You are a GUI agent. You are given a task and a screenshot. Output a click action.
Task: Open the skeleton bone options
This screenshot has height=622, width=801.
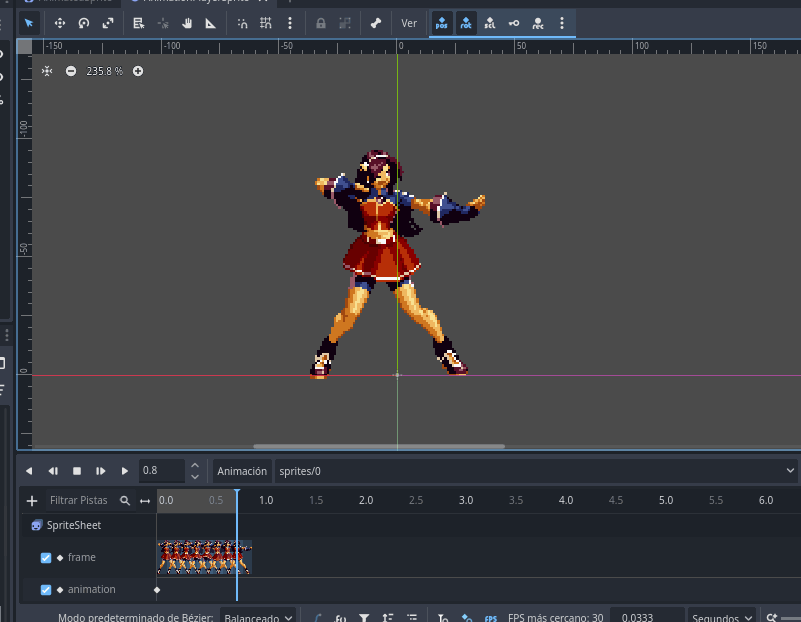tap(376, 23)
